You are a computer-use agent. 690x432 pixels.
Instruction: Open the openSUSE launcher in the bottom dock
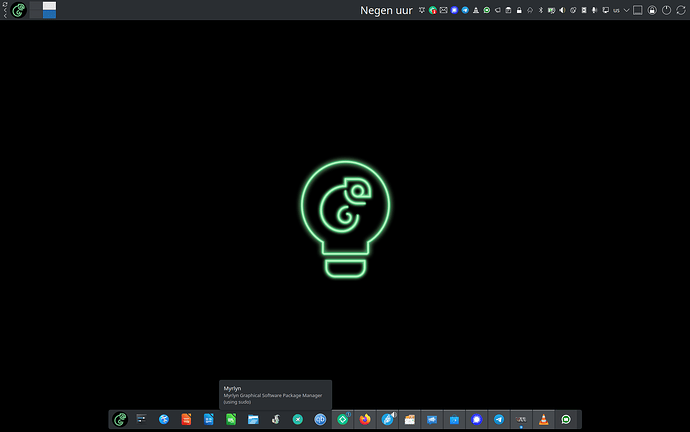[120, 420]
